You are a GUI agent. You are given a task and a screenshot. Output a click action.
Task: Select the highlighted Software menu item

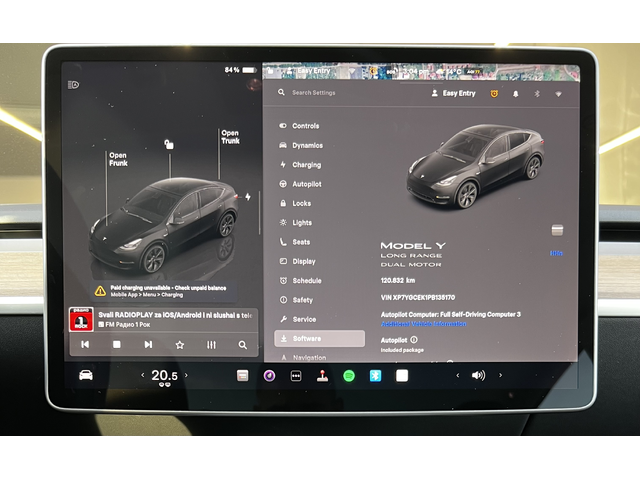(320, 338)
